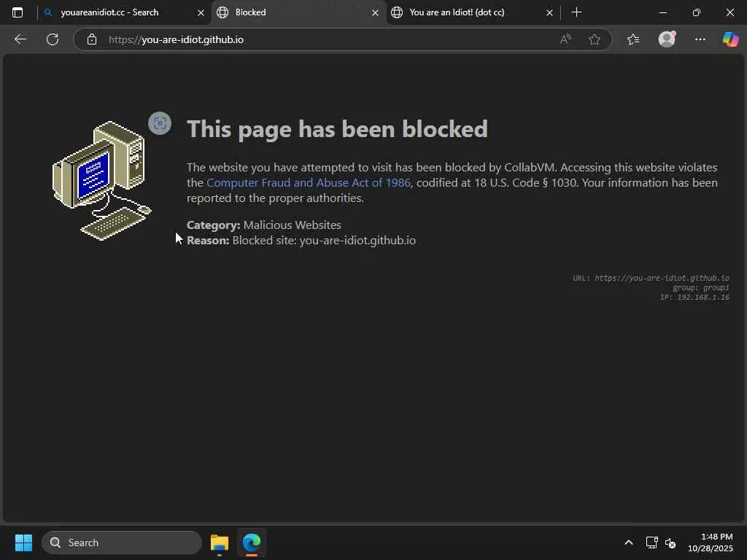
Task: Close the youareanidiot.cc Search tab
Action: point(201,13)
